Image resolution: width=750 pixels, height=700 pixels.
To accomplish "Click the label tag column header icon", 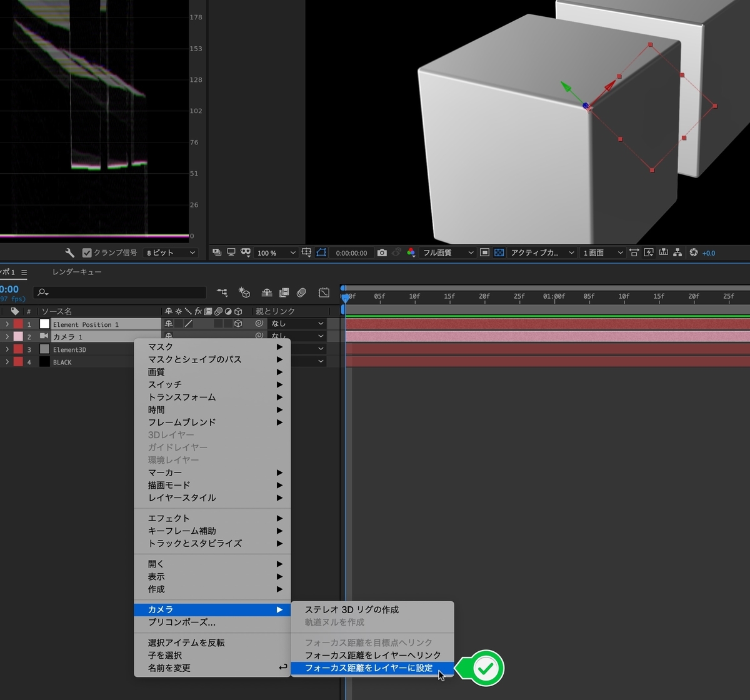I will (x=15, y=311).
